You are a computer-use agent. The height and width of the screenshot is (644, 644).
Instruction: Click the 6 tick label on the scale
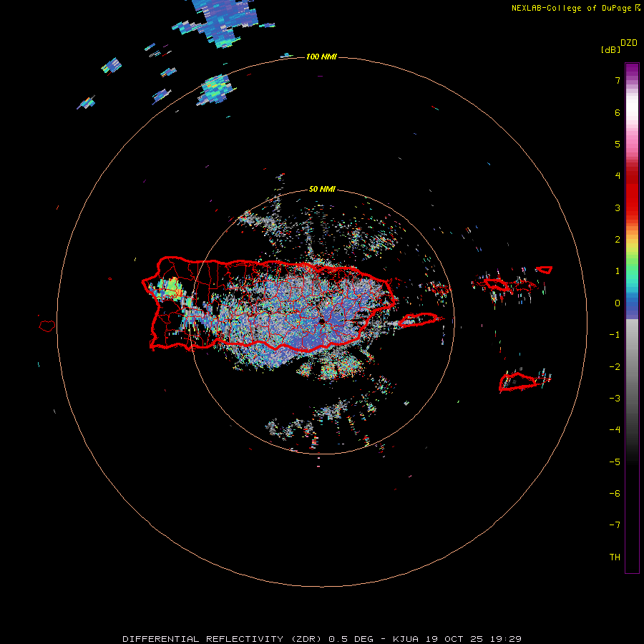(618, 112)
